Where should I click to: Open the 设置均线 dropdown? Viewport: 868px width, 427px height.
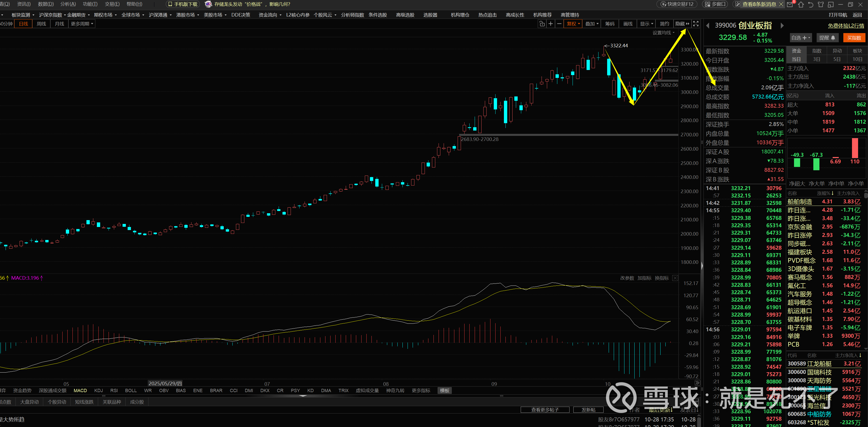pos(663,33)
